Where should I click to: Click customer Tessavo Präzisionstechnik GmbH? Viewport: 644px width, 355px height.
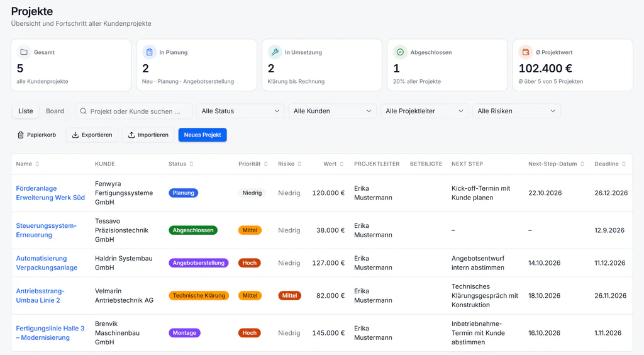pos(121,230)
